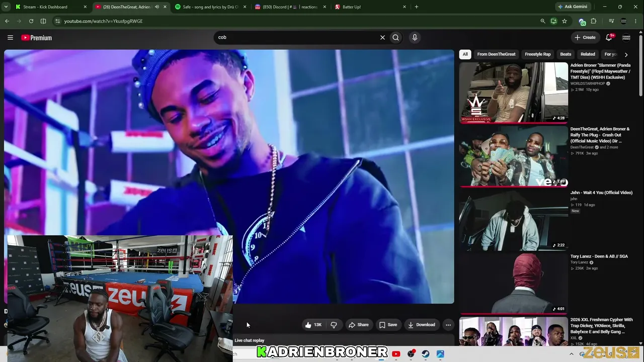The image size is (644, 362).
Task: Open 2026 XXL Freshman Cypher title link
Action: 601,326
